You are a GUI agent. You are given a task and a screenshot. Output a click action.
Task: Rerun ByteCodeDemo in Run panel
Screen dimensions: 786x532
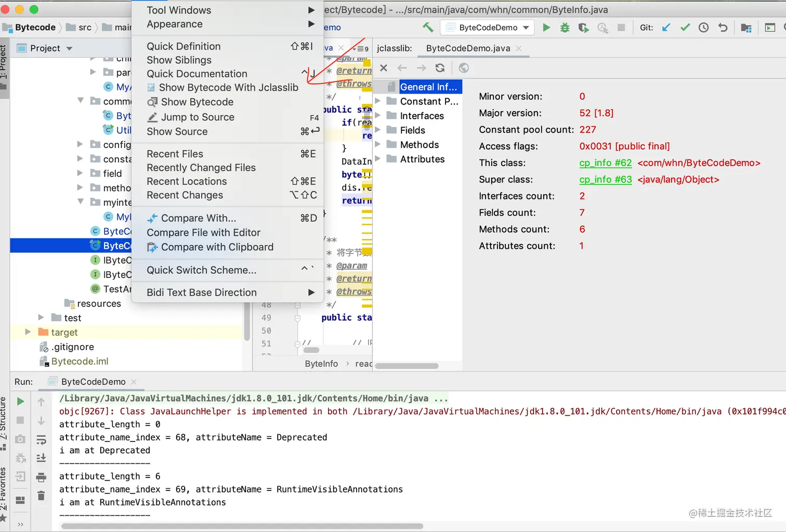(x=20, y=402)
